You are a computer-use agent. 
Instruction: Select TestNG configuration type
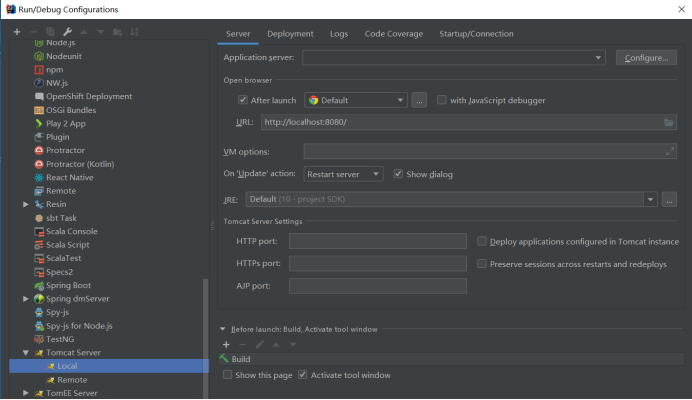pyautogui.click(x=60, y=339)
